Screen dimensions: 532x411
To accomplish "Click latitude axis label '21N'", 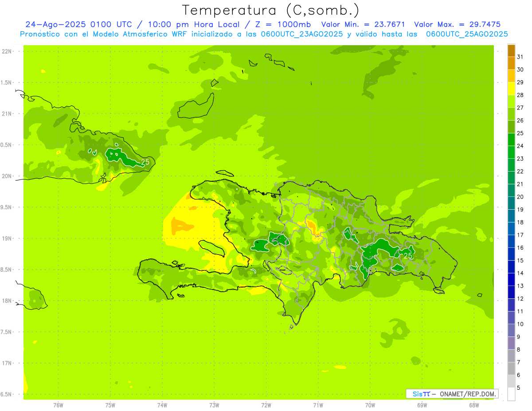I will tap(7, 114).
